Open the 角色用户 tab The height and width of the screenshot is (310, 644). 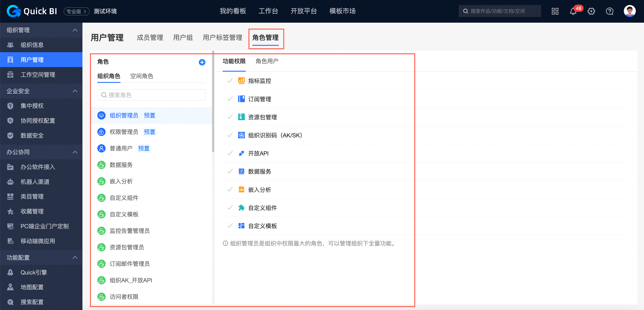click(267, 61)
